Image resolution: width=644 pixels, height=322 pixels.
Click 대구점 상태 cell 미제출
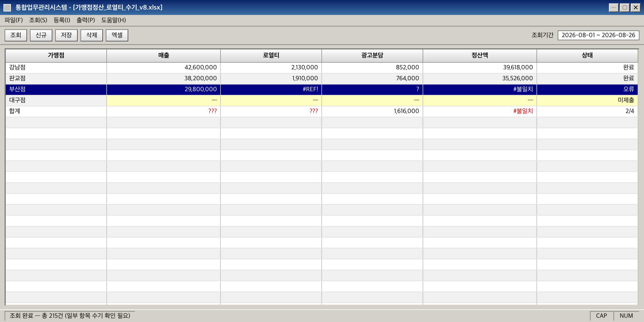coord(587,100)
